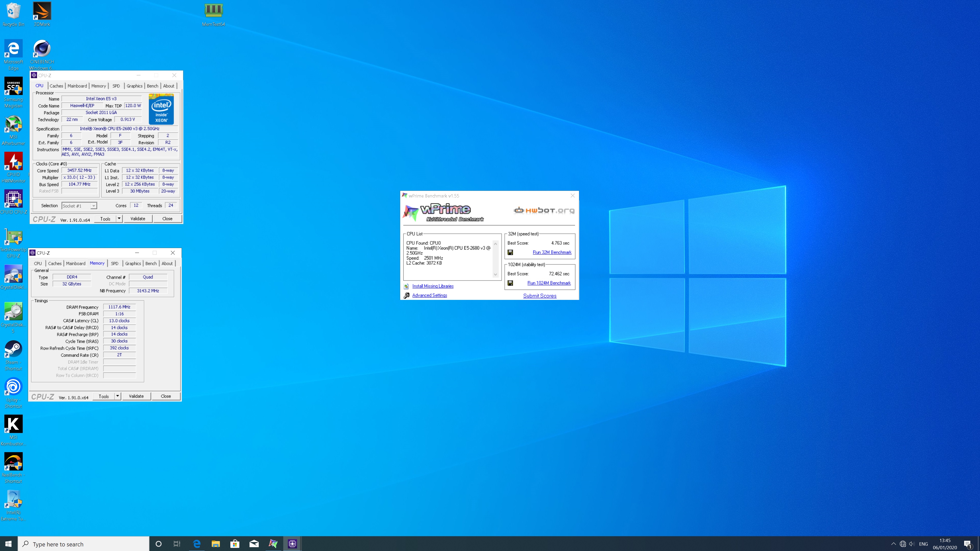
Task: Open Mainboard tab in top CPU-Z window
Action: pyautogui.click(x=77, y=86)
